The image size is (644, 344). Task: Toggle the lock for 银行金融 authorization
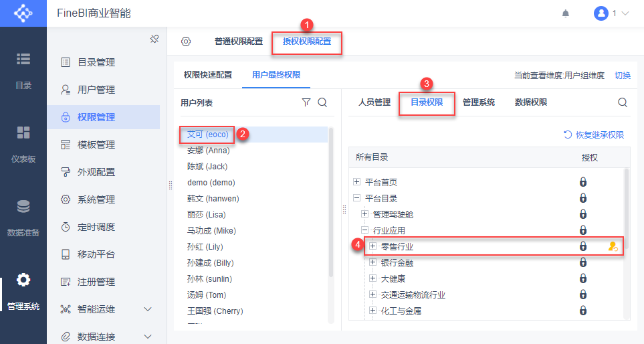coord(583,263)
